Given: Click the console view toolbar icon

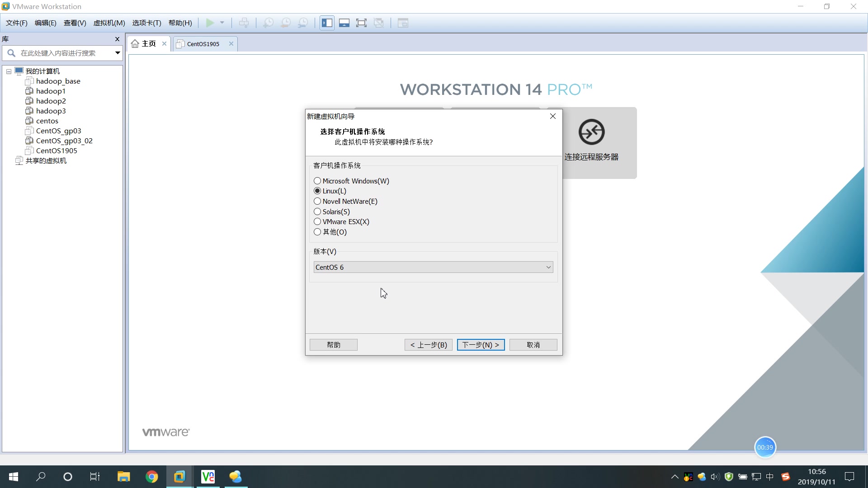Looking at the screenshot, I should click(403, 23).
